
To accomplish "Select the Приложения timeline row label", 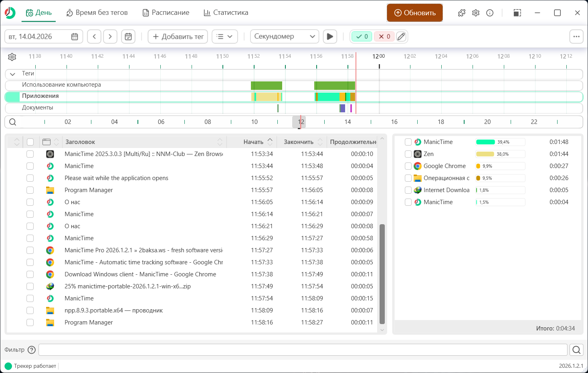I will pyautogui.click(x=40, y=96).
